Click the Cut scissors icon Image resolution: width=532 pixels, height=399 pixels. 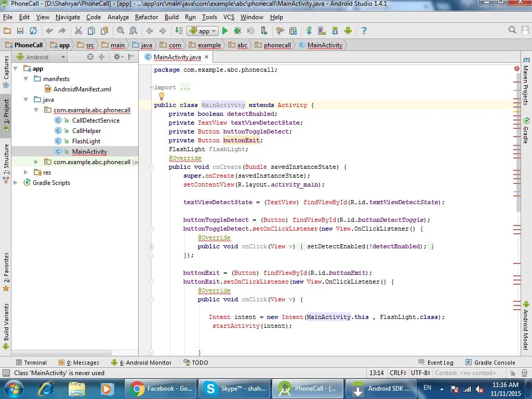78,31
